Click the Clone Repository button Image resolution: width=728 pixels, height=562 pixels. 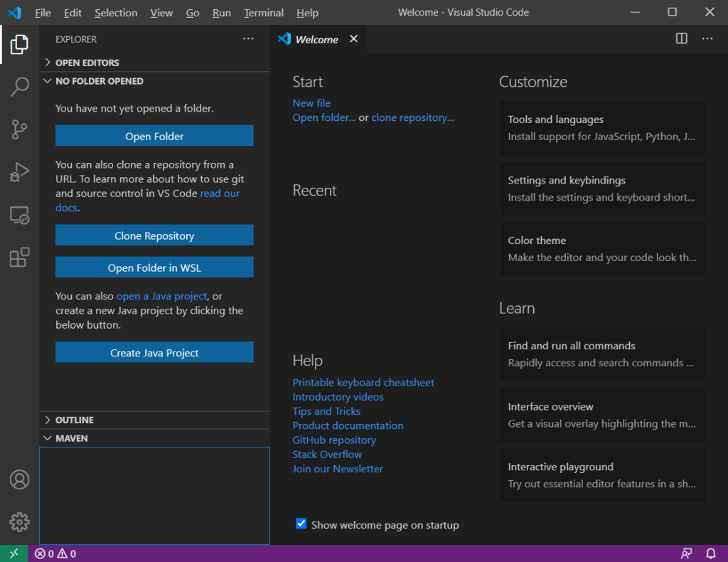154,235
